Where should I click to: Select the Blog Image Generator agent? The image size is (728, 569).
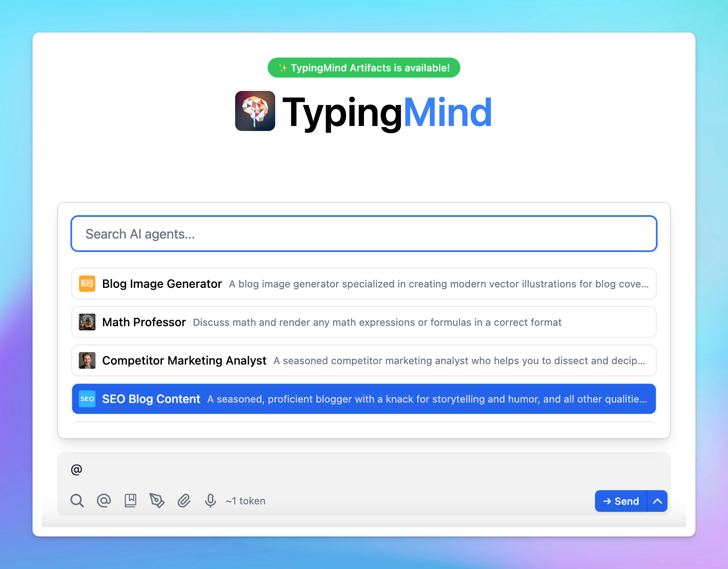pyautogui.click(x=364, y=284)
